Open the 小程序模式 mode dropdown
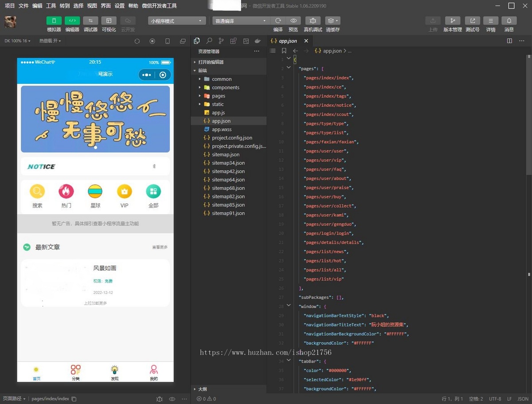532x404 pixels. pos(177,21)
